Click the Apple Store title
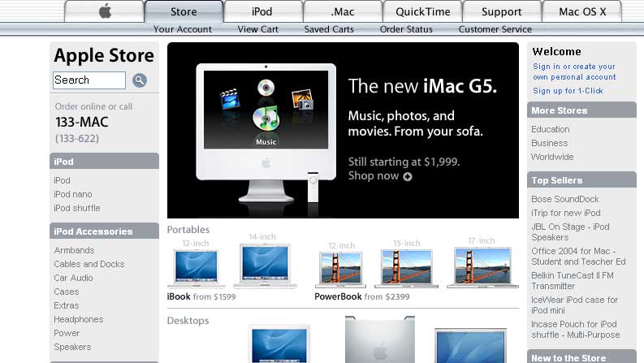Screen dimensions: 644x363 tap(104, 56)
